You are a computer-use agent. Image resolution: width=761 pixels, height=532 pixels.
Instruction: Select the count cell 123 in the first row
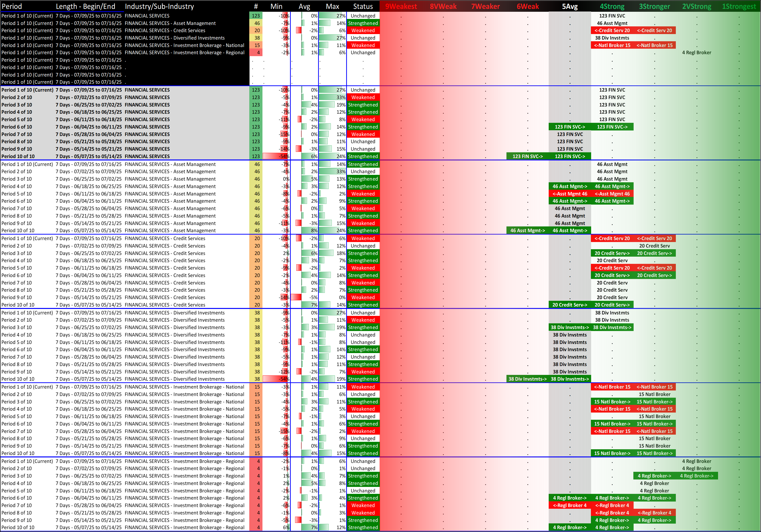tap(256, 16)
